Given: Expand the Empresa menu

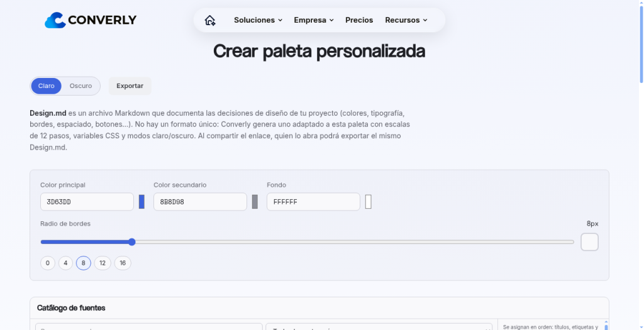Looking at the screenshot, I should pyautogui.click(x=314, y=20).
